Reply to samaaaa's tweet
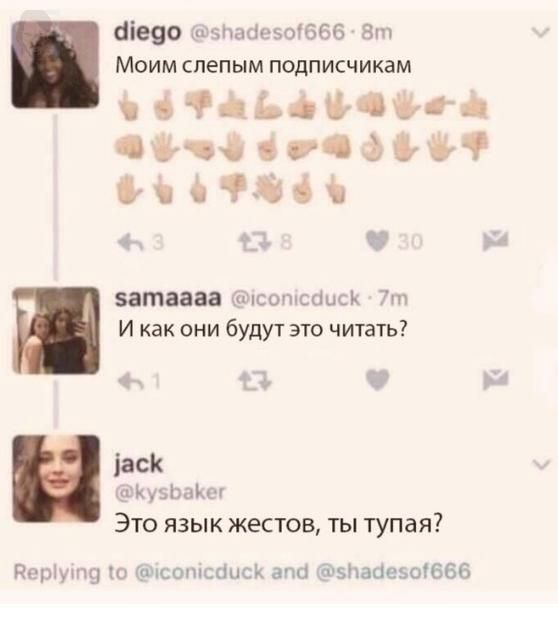 [129, 381]
